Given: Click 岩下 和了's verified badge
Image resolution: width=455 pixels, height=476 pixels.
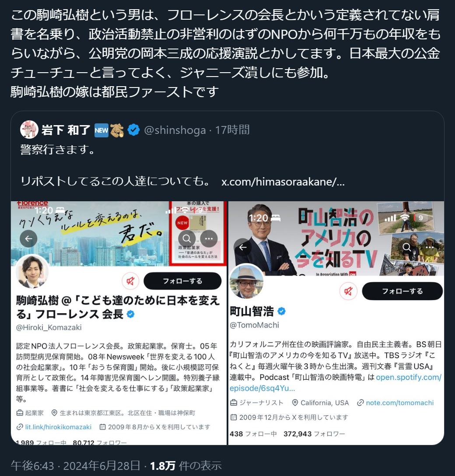Looking at the screenshot, I should tap(133, 130).
